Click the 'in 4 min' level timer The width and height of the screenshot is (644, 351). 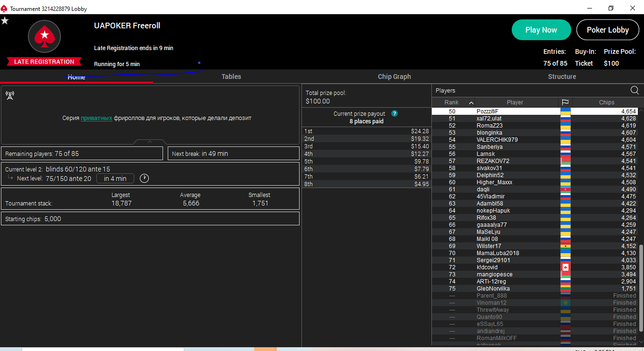(115, 179)
